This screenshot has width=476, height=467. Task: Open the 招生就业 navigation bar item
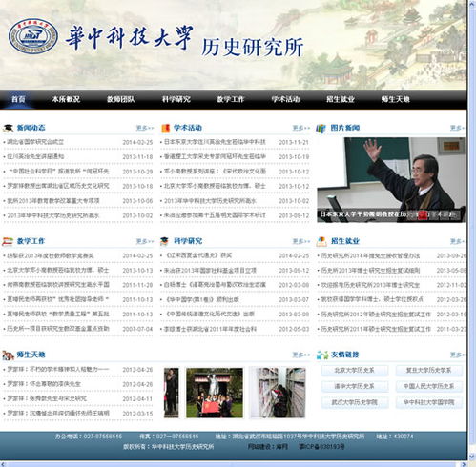point(341,99)
